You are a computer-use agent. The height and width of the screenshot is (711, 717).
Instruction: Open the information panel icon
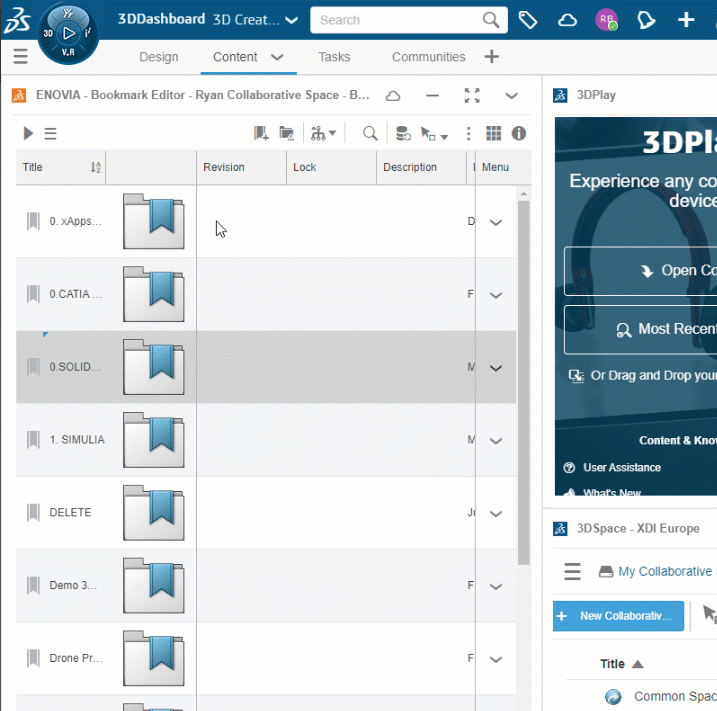[519, 133]
